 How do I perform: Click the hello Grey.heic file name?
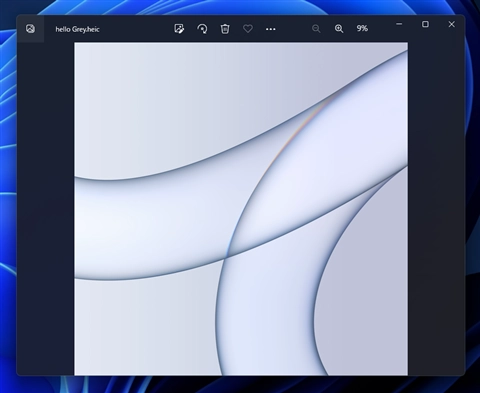77,29
